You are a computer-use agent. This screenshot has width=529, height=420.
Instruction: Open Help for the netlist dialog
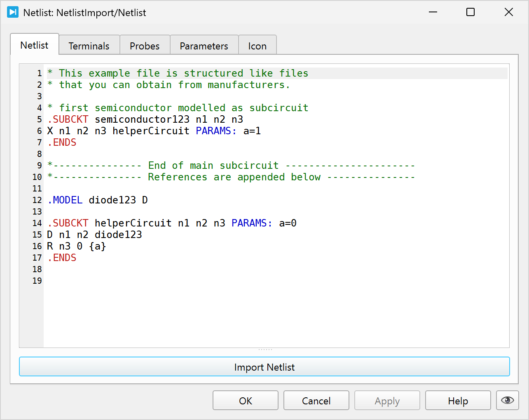pyautogui.click(x=458, y=401)
